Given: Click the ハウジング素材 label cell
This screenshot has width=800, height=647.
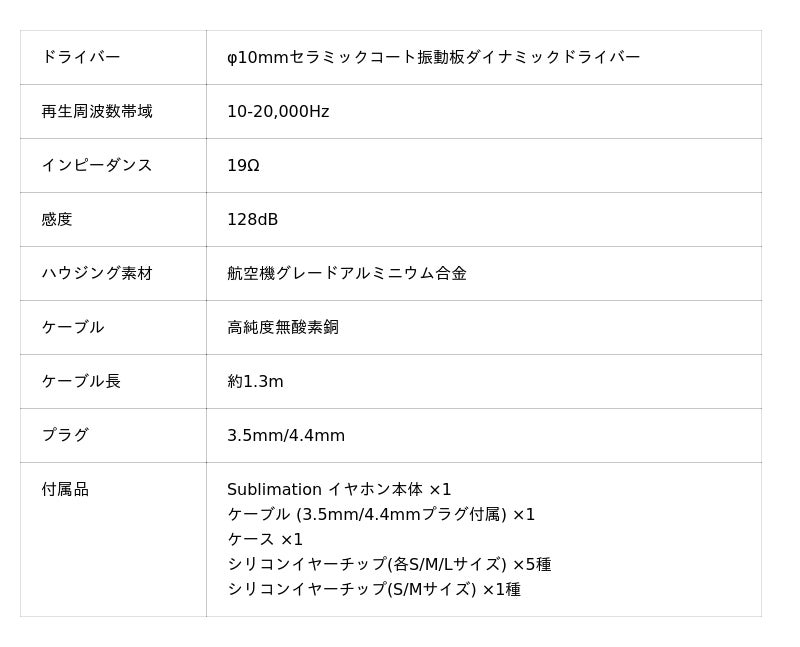Looking at the screenshot, I should click(96, 274).
